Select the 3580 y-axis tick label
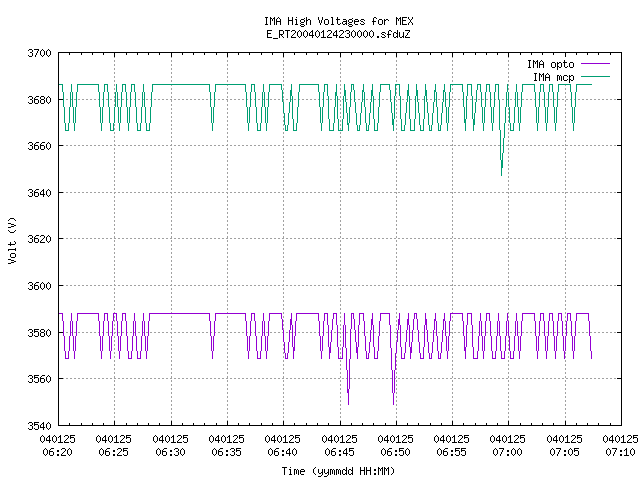640x480 pixels. point(39,333)
